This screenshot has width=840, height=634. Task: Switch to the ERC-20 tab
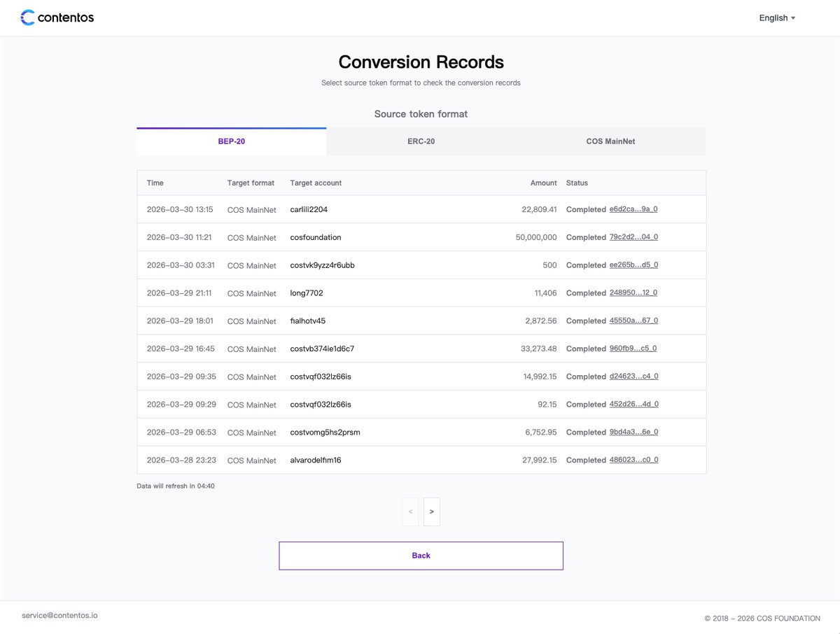pos(421,141)
